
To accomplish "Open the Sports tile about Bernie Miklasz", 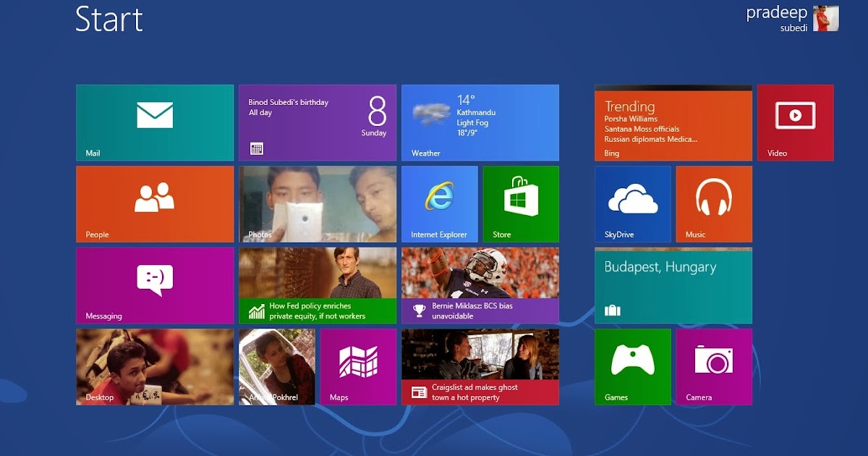I will 480,285.
